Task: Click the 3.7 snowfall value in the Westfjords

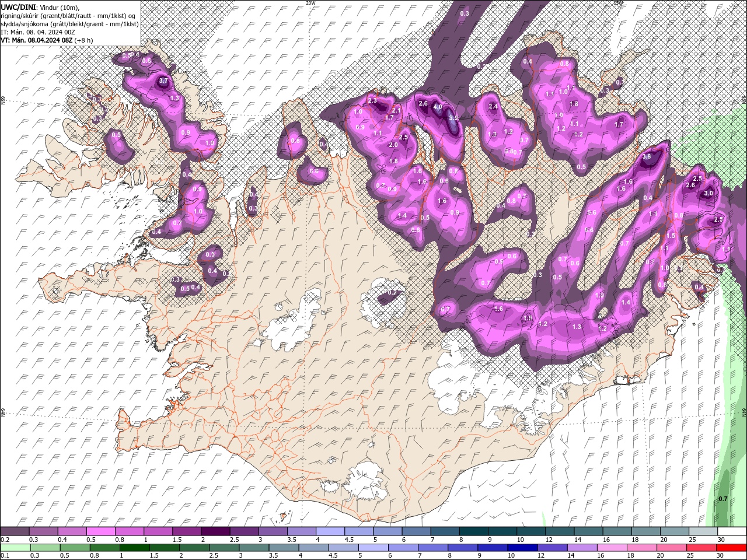Action: [x=163, y=81]
